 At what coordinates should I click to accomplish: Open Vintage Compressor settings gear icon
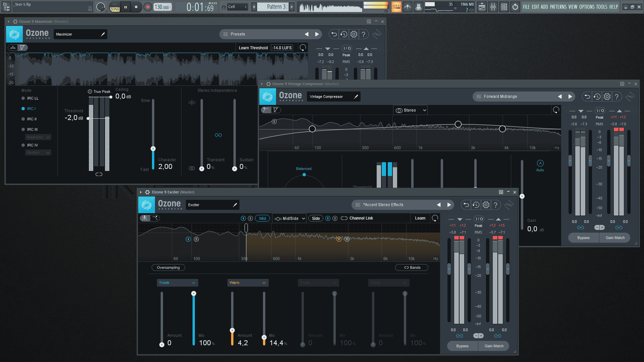(x=607, y=97)
